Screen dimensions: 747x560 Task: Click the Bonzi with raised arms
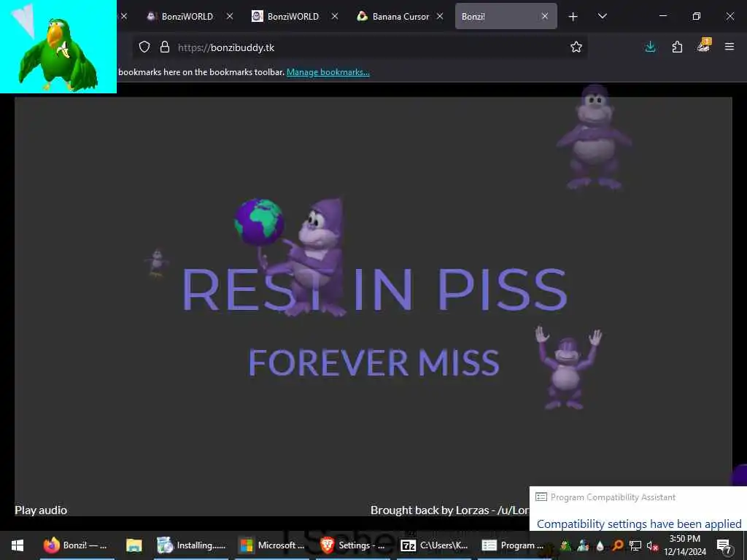pos(568,367)
